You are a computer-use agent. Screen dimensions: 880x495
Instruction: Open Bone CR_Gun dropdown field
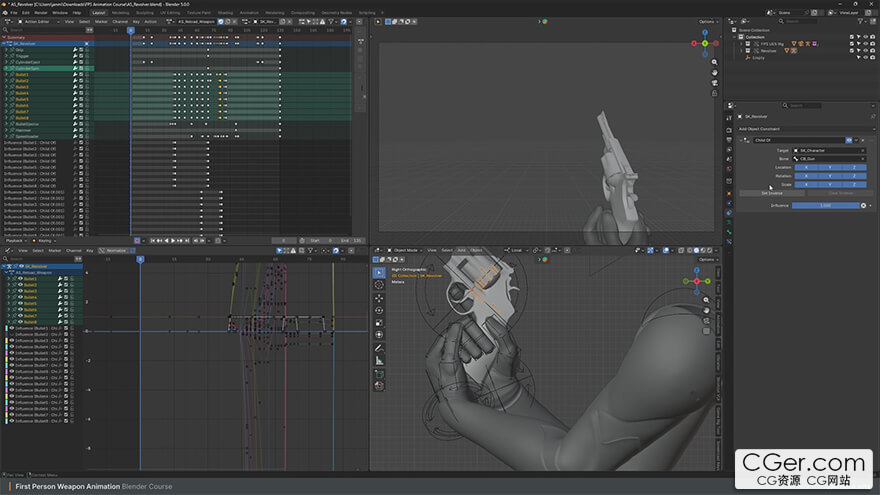pyautogui.click(x=829, y=159)
